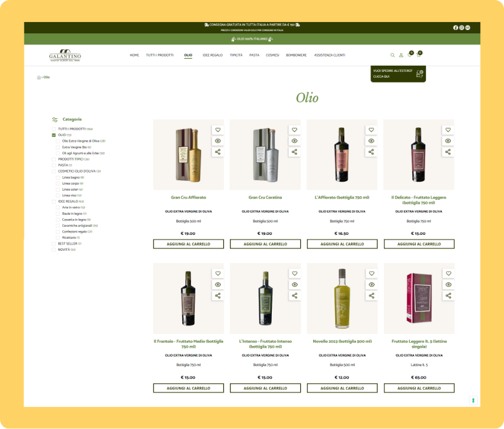Add Gran Cru Affiorato to wishlist

pyautogui.click(x=218, y=130)
